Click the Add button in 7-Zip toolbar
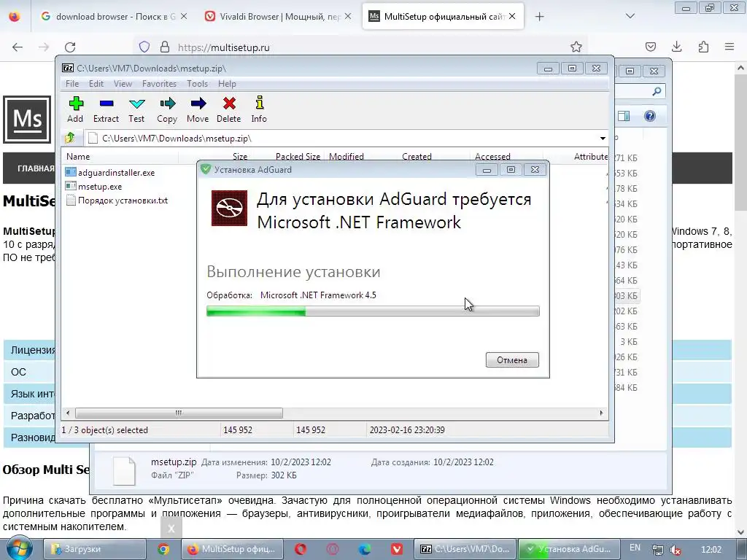This screenshot has width=747, height=560. (75, 109)
